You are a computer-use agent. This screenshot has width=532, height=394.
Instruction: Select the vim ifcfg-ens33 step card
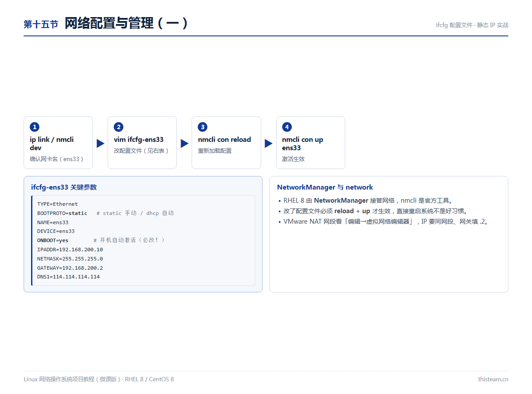click(142, 143)
